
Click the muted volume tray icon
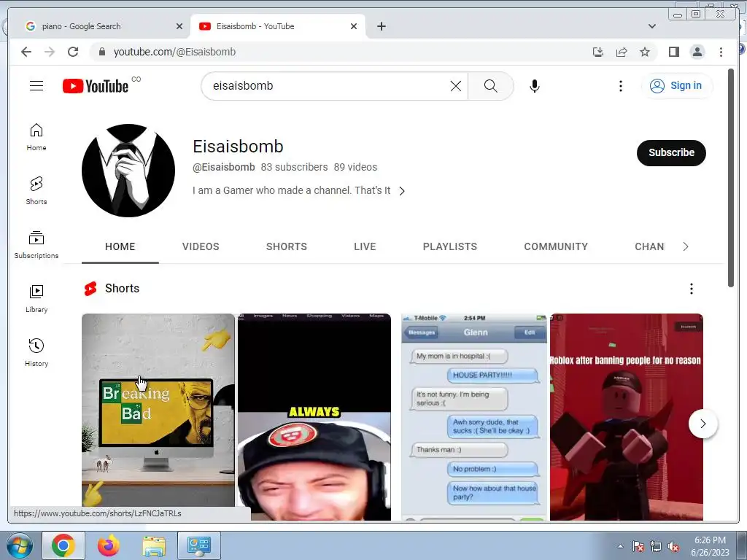tap(673, 546)
